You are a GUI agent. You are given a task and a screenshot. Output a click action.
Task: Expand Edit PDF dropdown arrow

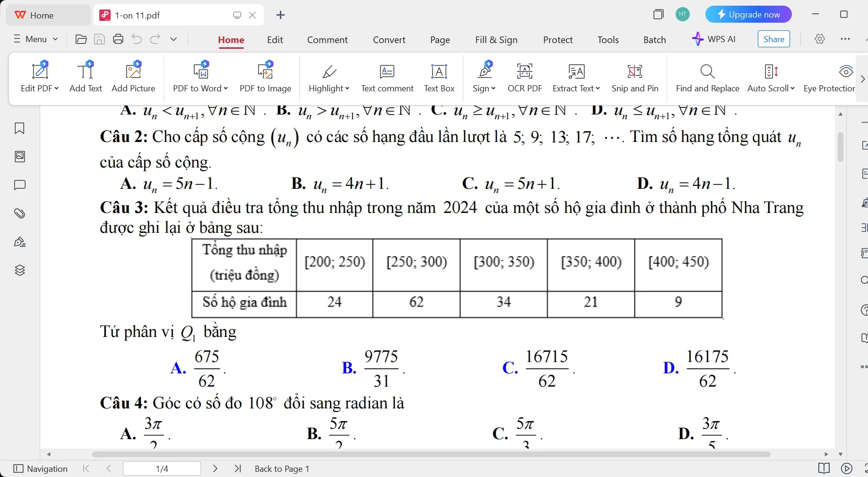coord(56,88)
